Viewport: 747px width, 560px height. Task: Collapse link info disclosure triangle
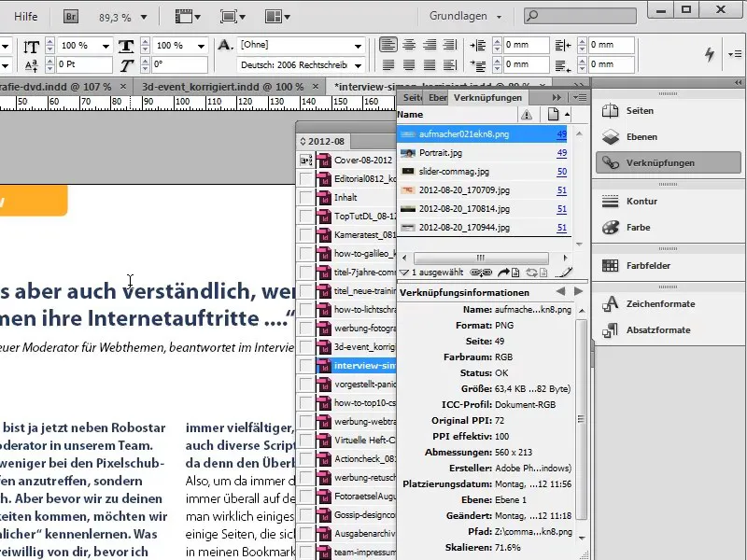404,273
